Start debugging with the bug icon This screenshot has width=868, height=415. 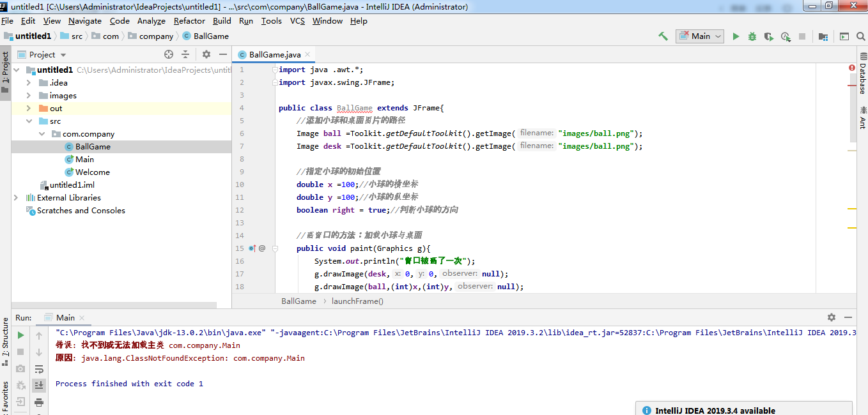[x=752, y=36]
